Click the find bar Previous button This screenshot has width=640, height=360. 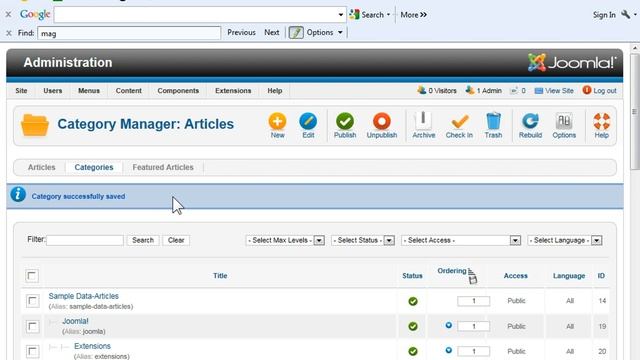click(x=241, y=32)
